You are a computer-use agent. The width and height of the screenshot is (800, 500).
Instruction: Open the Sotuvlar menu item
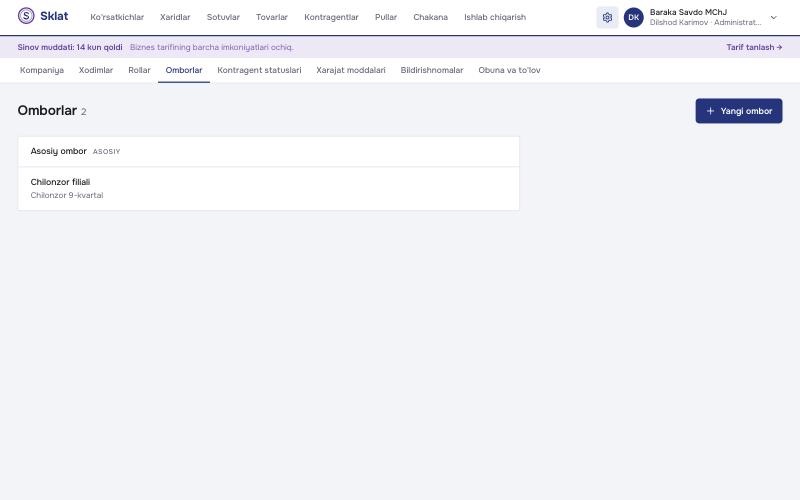click(x=223, y=17)
